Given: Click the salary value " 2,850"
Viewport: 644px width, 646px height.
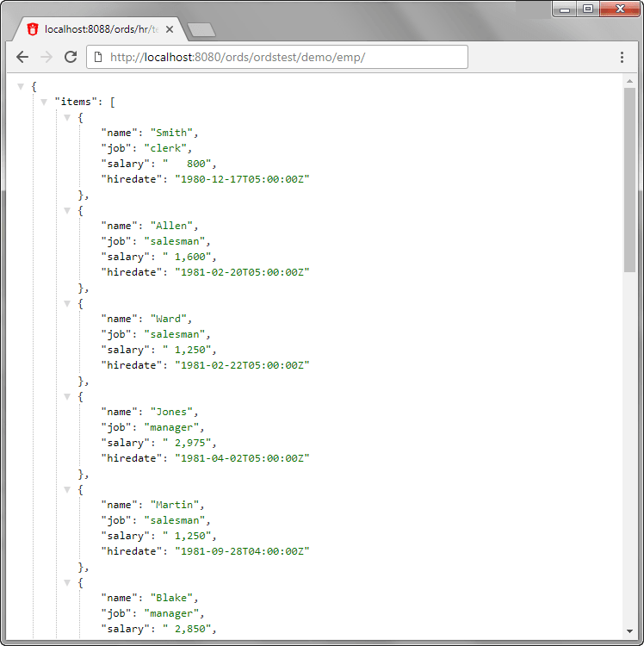Looking at the screenshot, I should [187, 629].
